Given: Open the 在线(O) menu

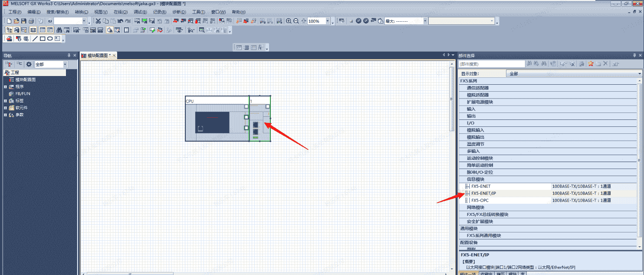Looking at the screenshot, I should pos(120,12).
